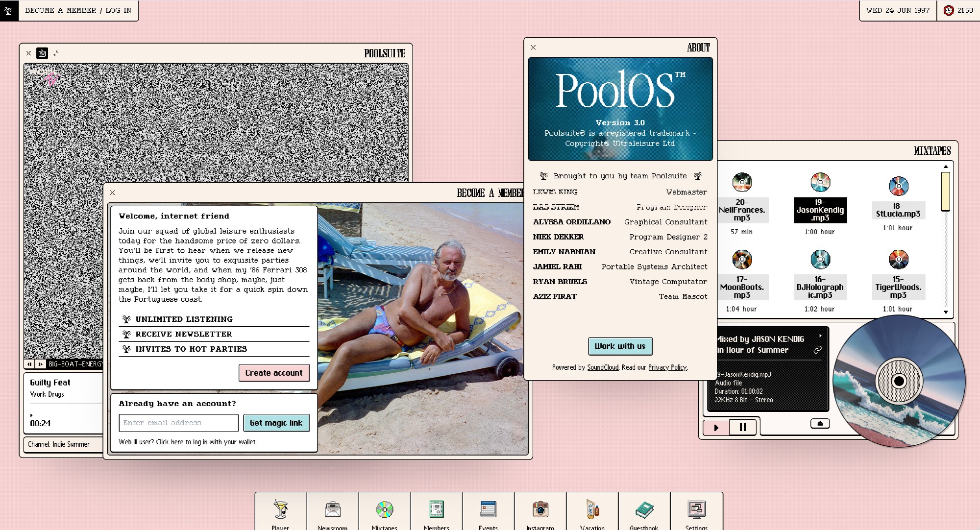Skip to next track in Poolsuite player
980x530 pixels.
pos(40,364)
